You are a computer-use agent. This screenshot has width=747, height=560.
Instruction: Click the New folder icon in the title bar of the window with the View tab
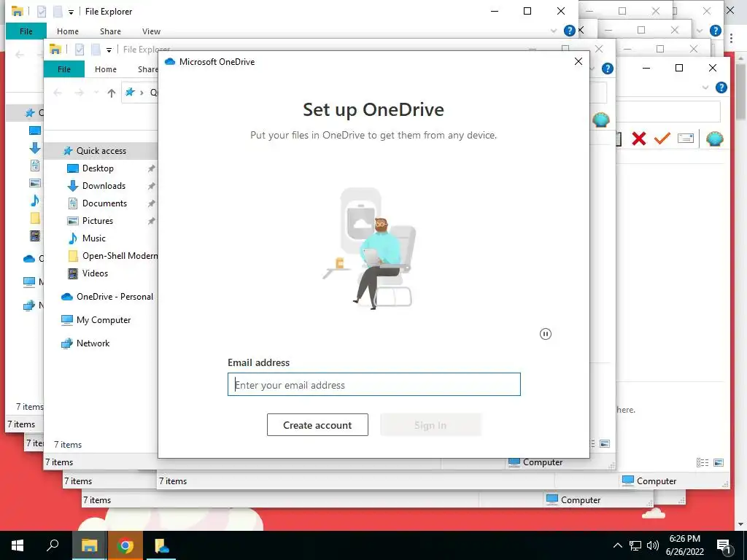tap(57, 12)
